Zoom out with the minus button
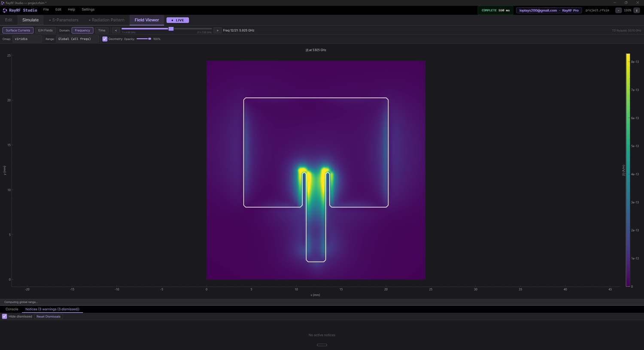Image resolution: width=644 pixels, height=350 pixels. 618,10
